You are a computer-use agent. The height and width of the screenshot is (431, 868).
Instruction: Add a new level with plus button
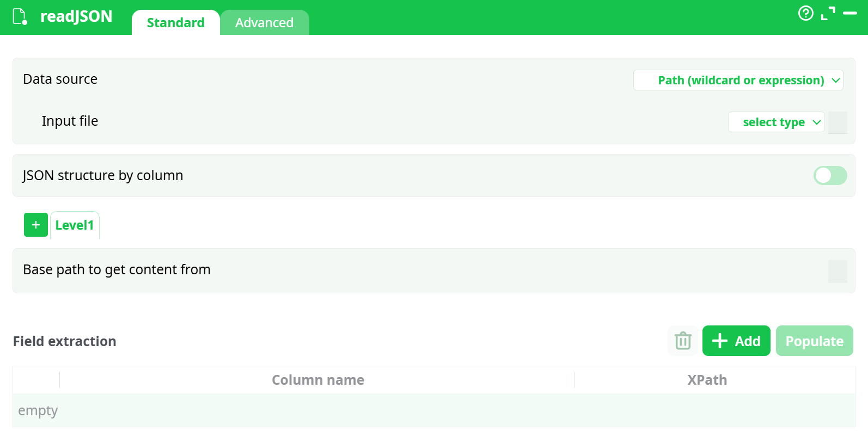[x=36, y=225]
